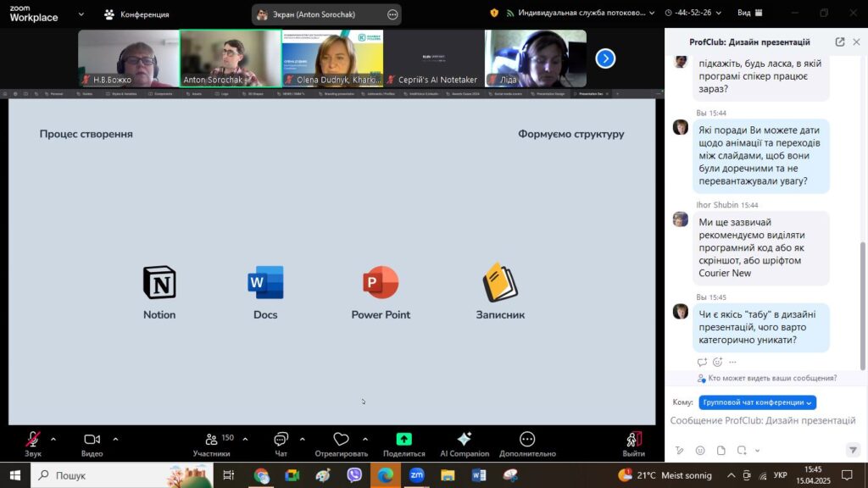
Task: Open more options for last chat message
Action: click(732, 362)
